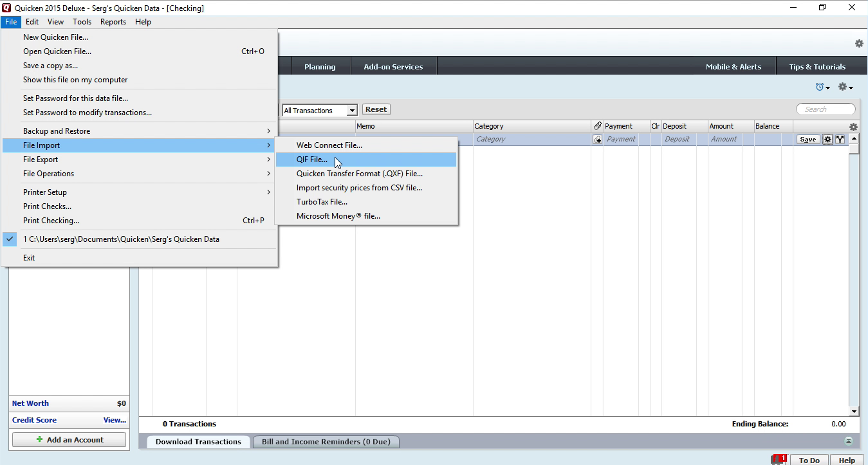Screen dimensions: 868x465
Task: Open the View menu
Action: [x=56, y=22]
